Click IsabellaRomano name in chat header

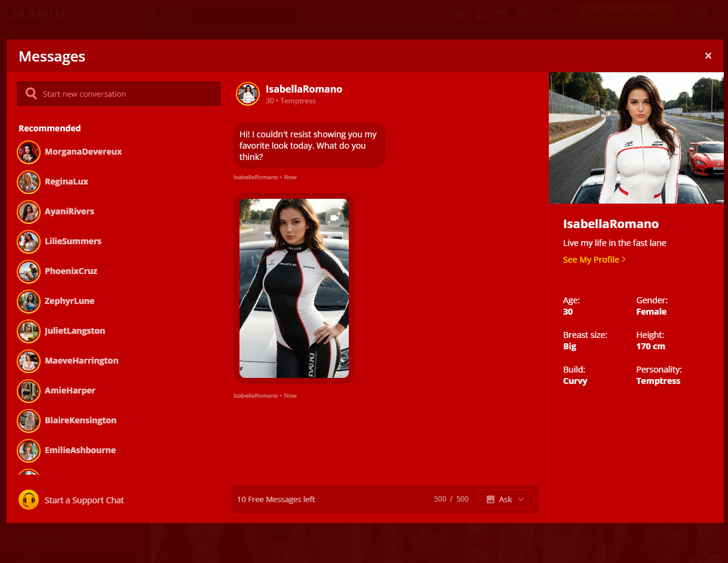(304, 89)
